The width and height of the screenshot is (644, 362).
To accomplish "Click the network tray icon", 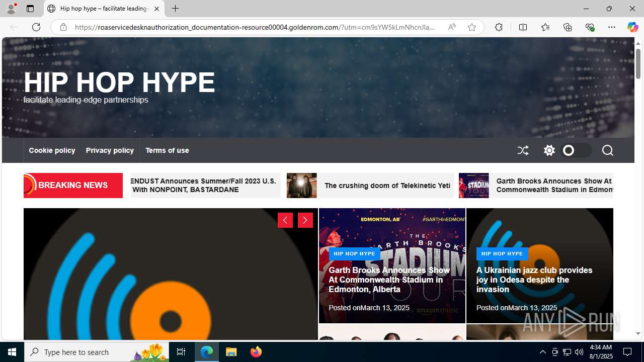I will pos(567,352).
